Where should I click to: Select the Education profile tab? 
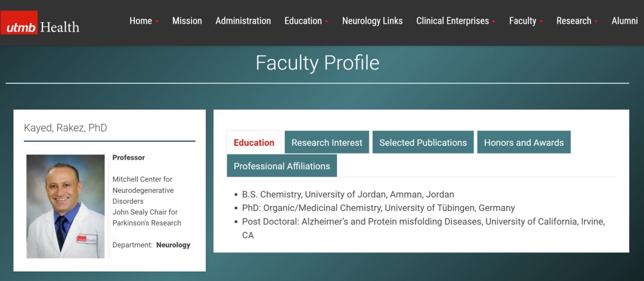click(x=254, y=142)
